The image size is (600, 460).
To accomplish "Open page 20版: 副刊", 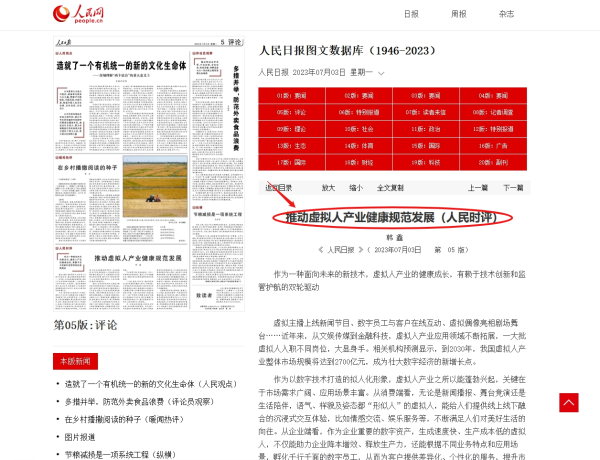I will [492, 161].
